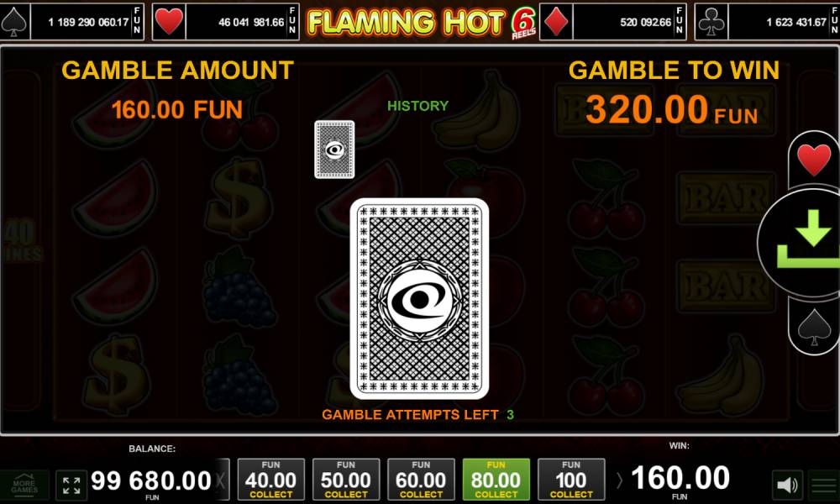Open the hamburger menu icon

coord(824,486)
